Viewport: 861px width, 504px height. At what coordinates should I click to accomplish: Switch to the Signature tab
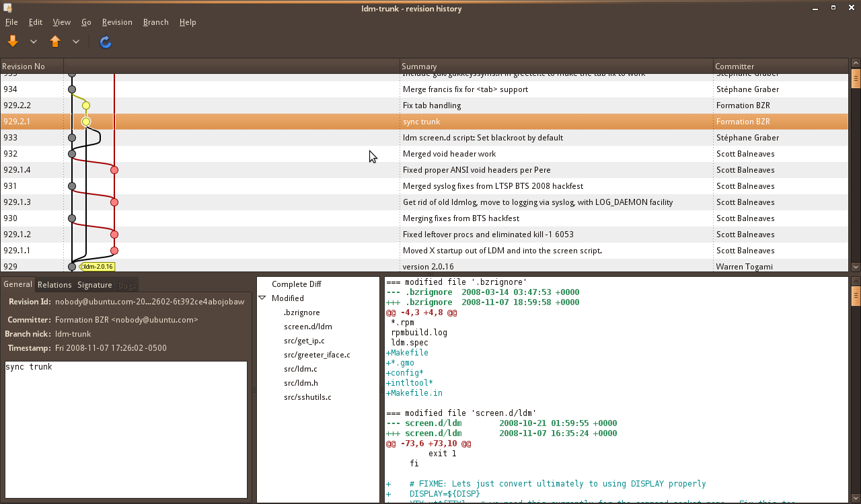point(94,285)
